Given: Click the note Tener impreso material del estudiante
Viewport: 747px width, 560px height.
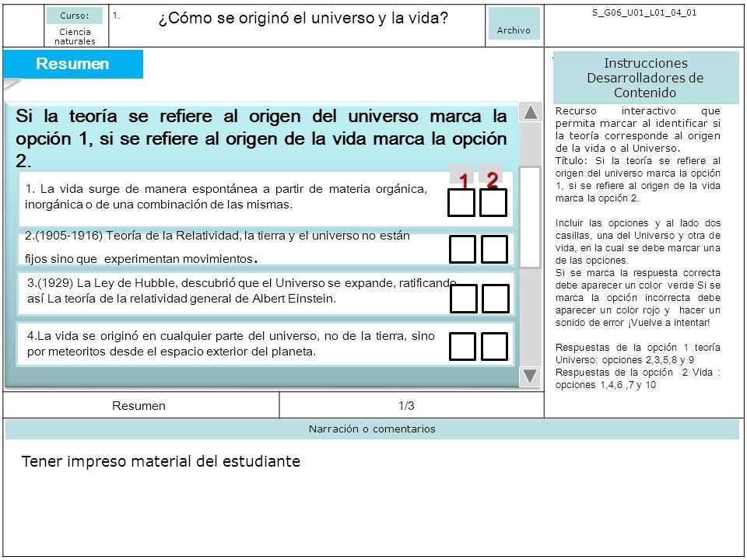Looking at the screenshot, I should 160,461.
